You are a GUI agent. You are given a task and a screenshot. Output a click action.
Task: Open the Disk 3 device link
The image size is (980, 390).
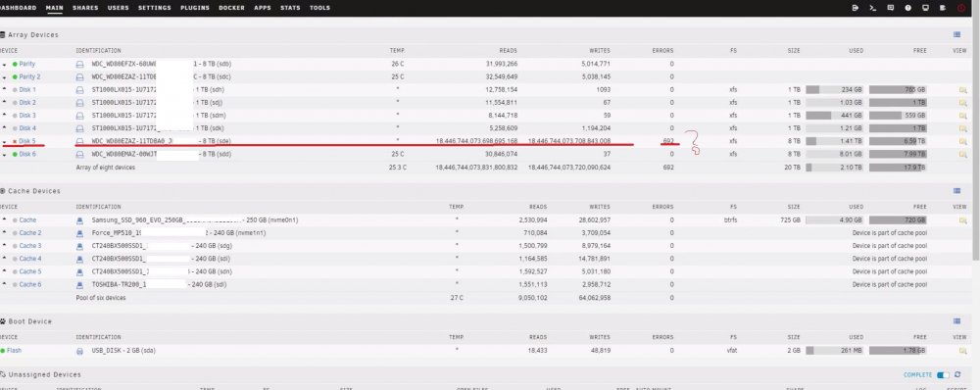[27, 116]
